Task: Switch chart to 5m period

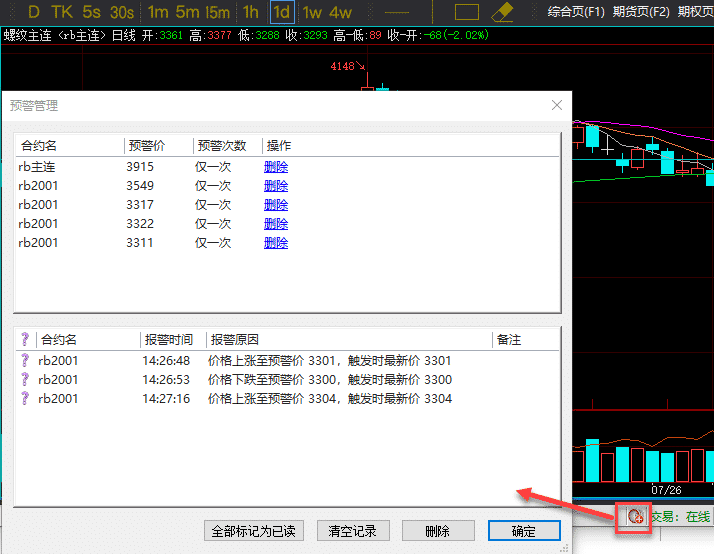Action: pyautogui.click(x=187, y=12)
